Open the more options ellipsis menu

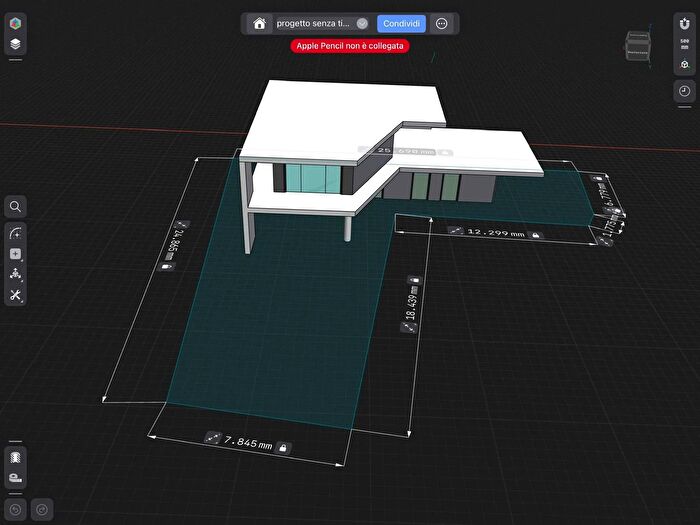(442, 23)
